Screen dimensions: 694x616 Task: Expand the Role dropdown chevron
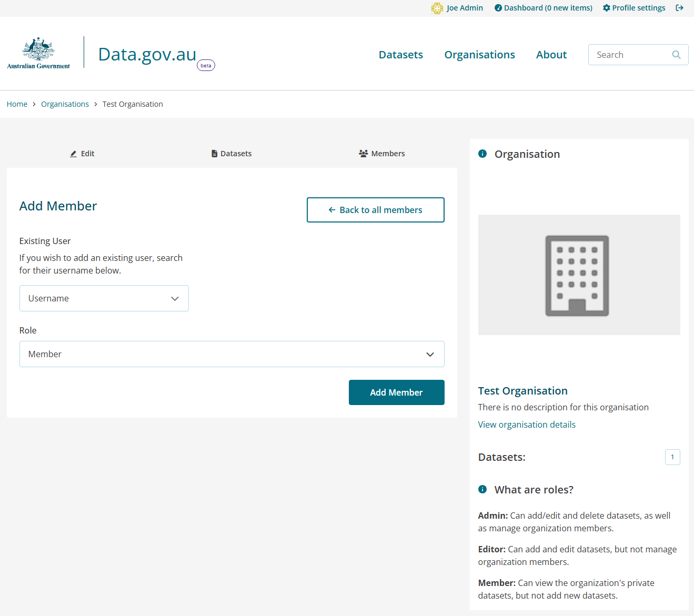pyautogui.click(x=430, y=354)
